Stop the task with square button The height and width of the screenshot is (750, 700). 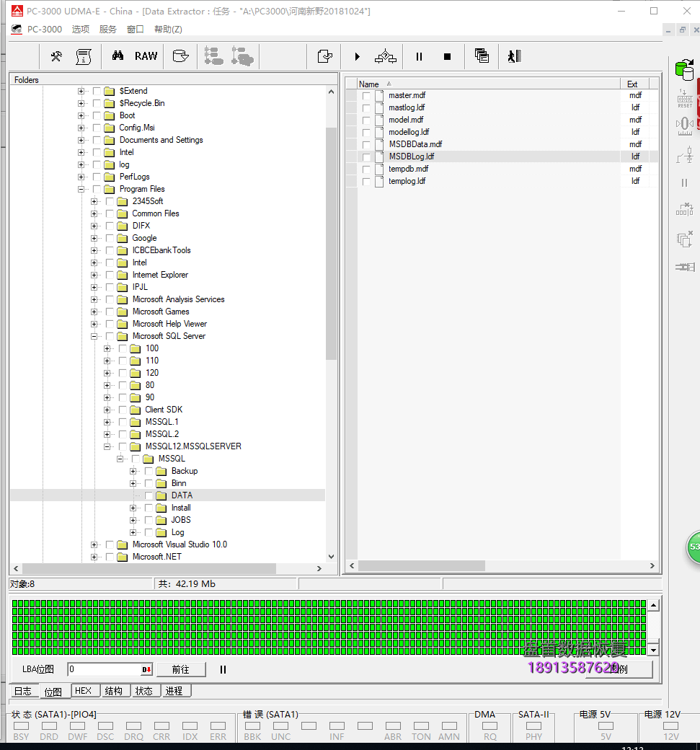(447, 56)
